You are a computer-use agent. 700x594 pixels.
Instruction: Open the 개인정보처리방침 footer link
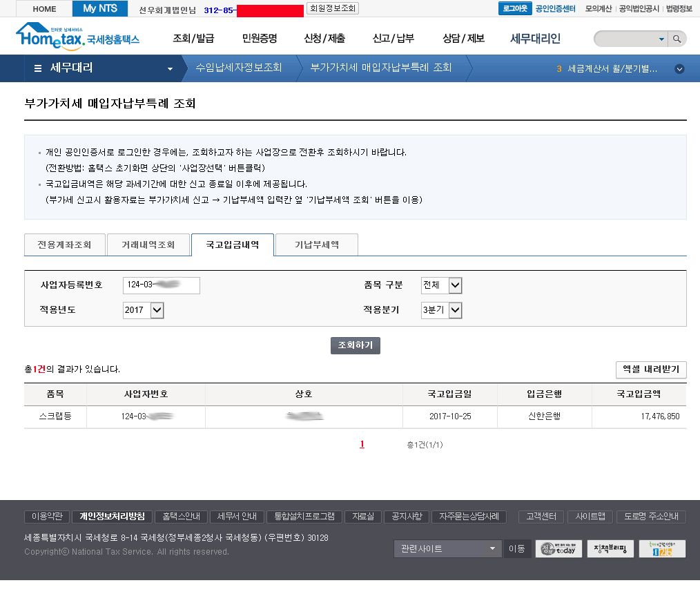(112, 517)
